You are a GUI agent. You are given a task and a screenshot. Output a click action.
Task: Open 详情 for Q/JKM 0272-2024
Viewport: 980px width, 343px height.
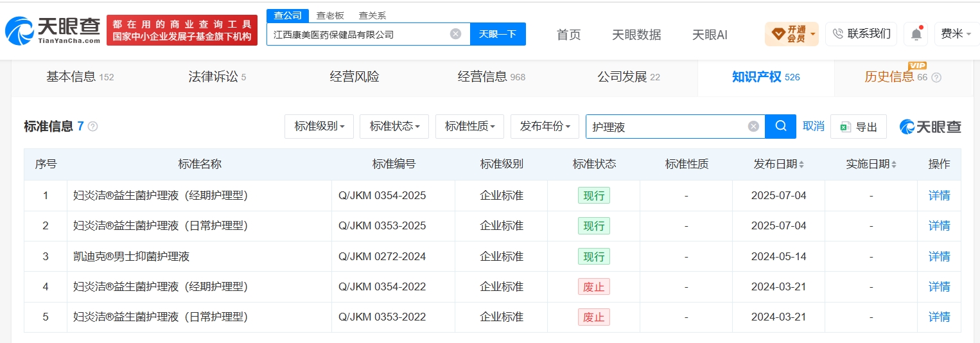(939, 256)
